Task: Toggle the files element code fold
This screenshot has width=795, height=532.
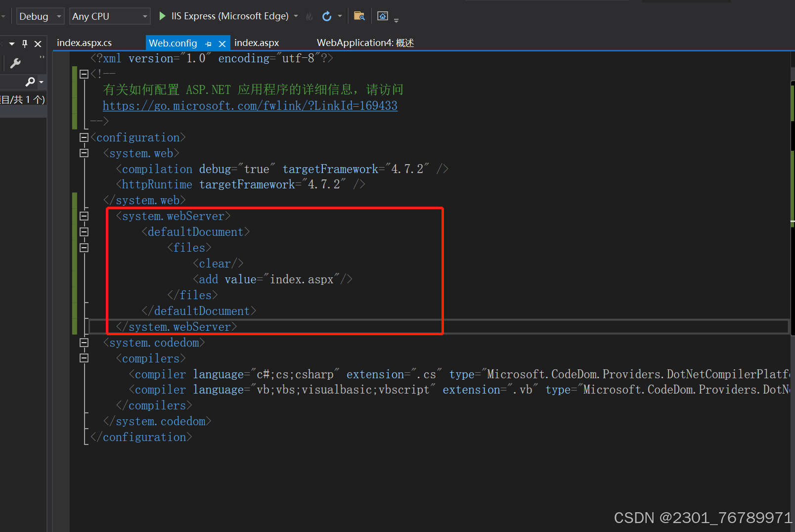Action: click(84, 247)
